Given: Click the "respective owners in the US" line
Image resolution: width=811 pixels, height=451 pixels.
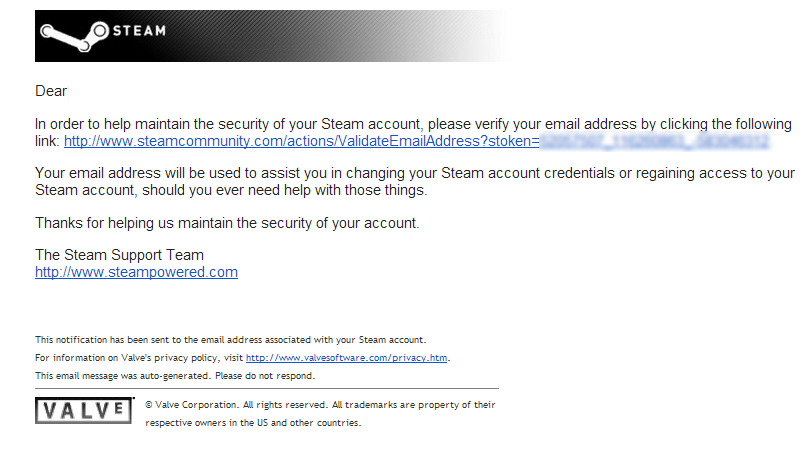Looking at the screenshot, I should pos(253,423).
